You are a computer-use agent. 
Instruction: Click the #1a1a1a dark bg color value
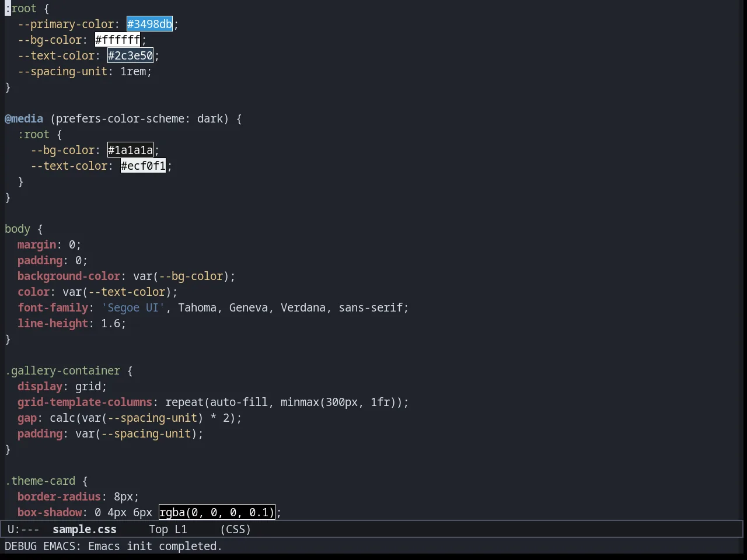[130, 150]
